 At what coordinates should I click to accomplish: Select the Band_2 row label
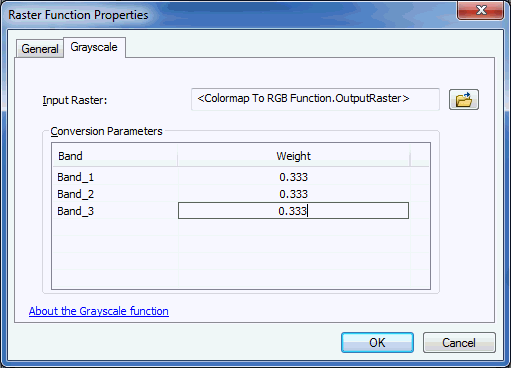[76, 194]
